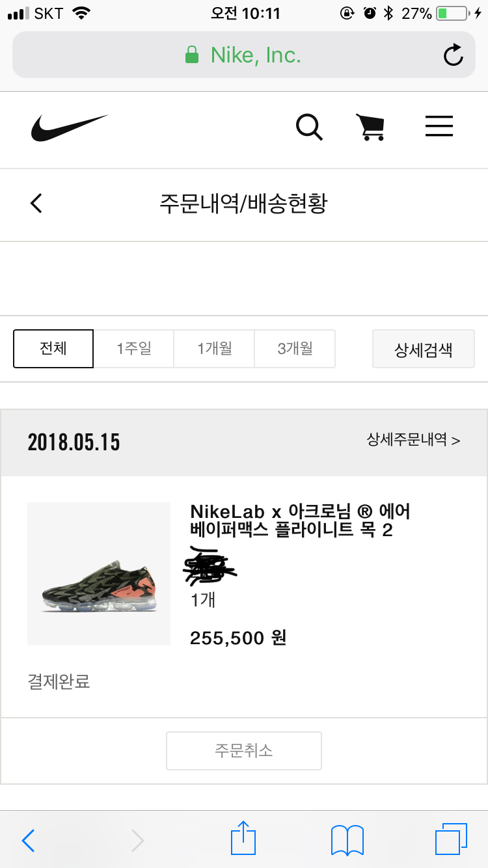Open the hamburger menu icon
The image size is (488, 868).
[439, 126]
